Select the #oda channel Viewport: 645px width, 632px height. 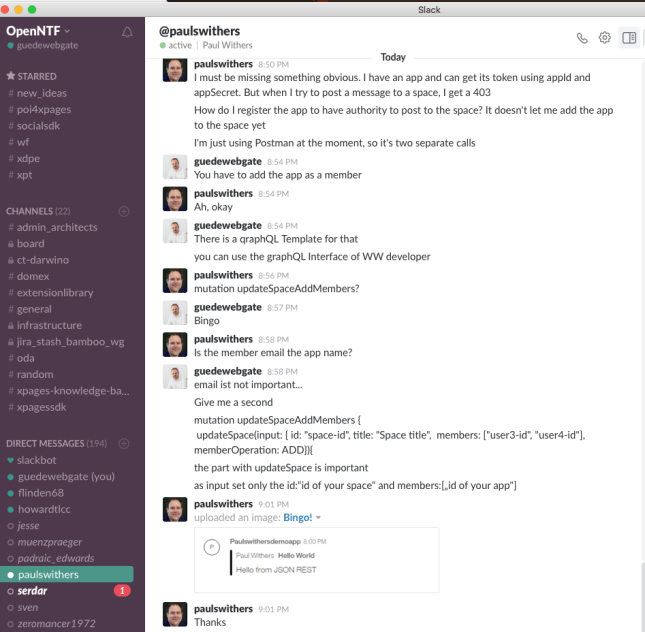(x=21, y=358)
